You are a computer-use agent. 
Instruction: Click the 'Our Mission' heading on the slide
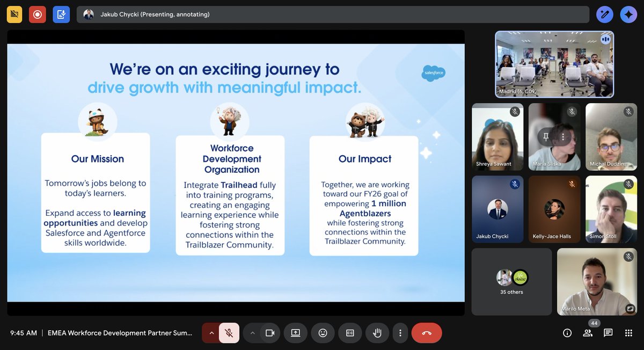click(x=98, y=159)
